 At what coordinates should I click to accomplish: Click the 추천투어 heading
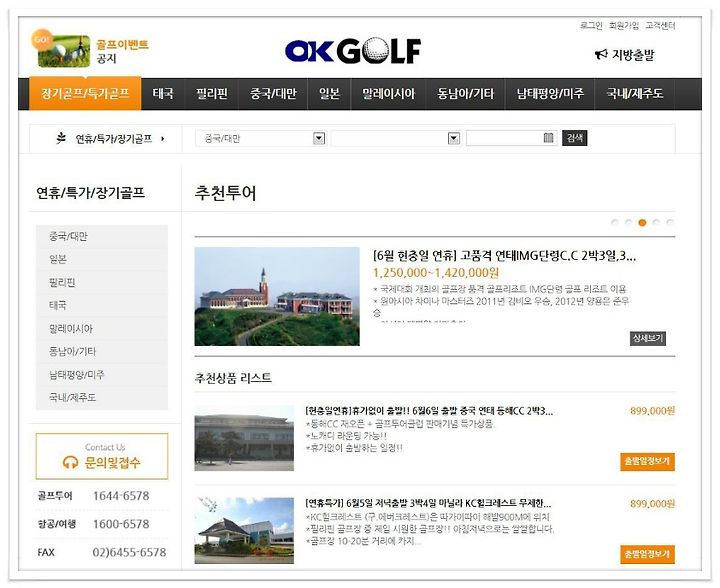pyautogui.click(x=225, y=193)
